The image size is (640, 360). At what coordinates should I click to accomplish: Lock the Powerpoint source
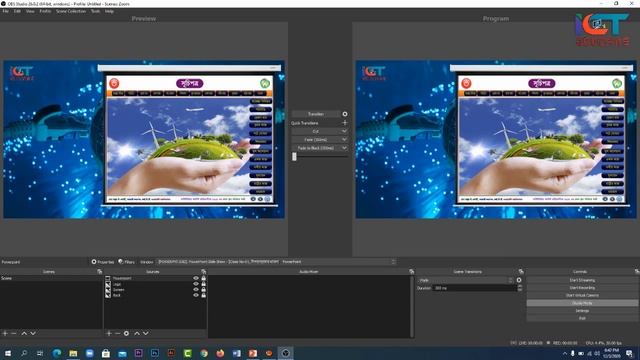203,278
